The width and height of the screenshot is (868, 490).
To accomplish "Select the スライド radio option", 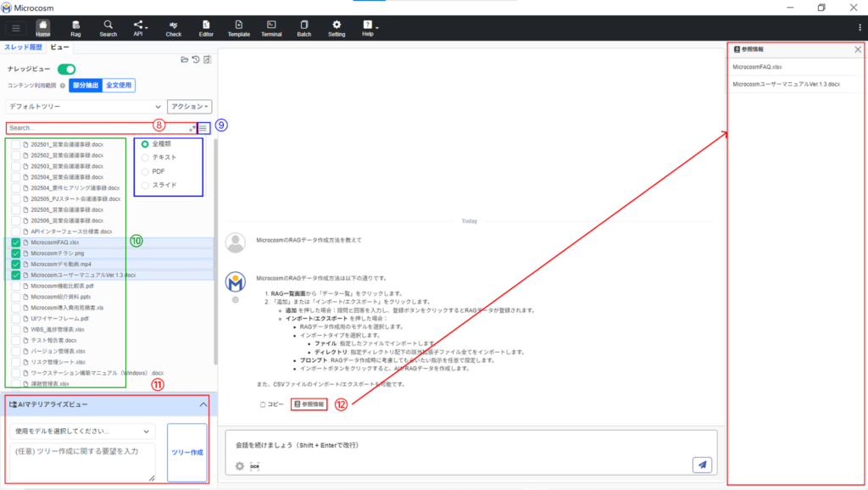I will tap(145, 186).
